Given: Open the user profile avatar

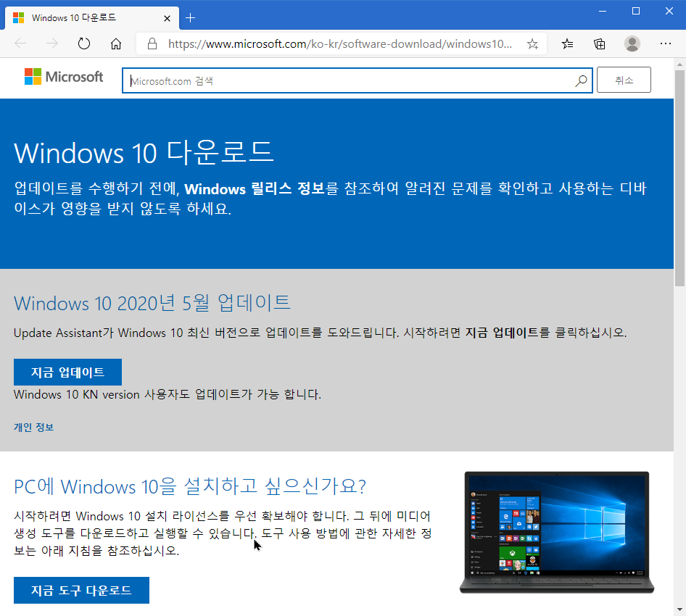Looking at the screenshot, I should point(632,43).
